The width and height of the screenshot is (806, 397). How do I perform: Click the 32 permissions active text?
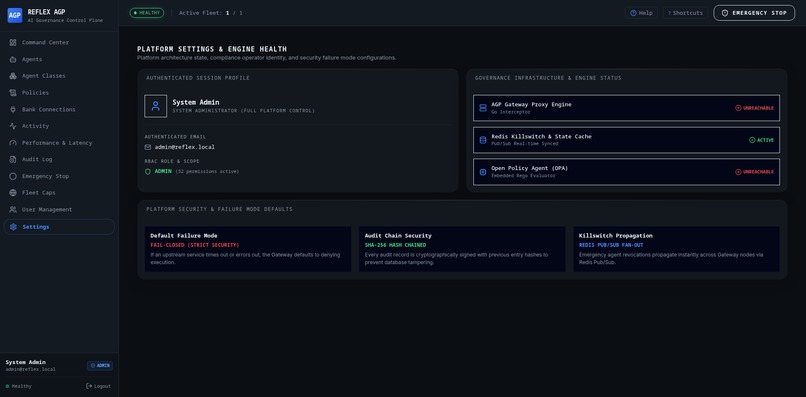pyautogui.click(x=207, y=171)
